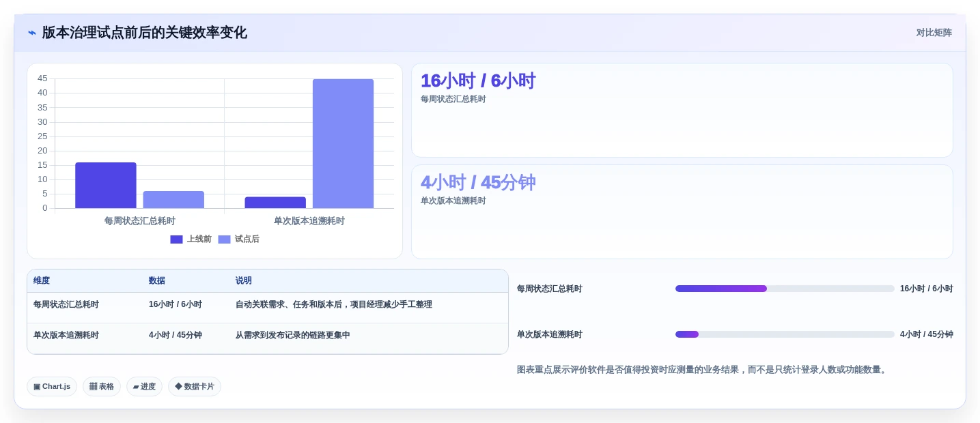Image resolution: width=980 pixels, height=423 pixels.
Task: Click the 进度 tag chip
Action: point(144,386)
